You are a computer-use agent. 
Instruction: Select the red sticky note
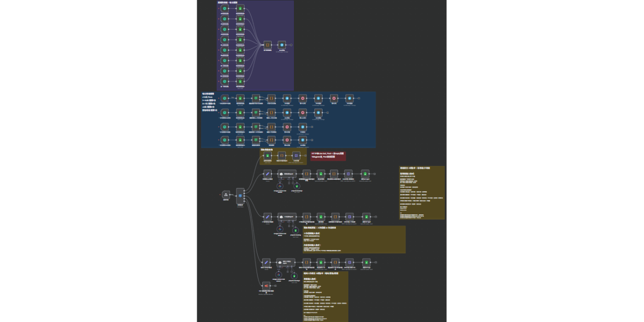[328, 156]
